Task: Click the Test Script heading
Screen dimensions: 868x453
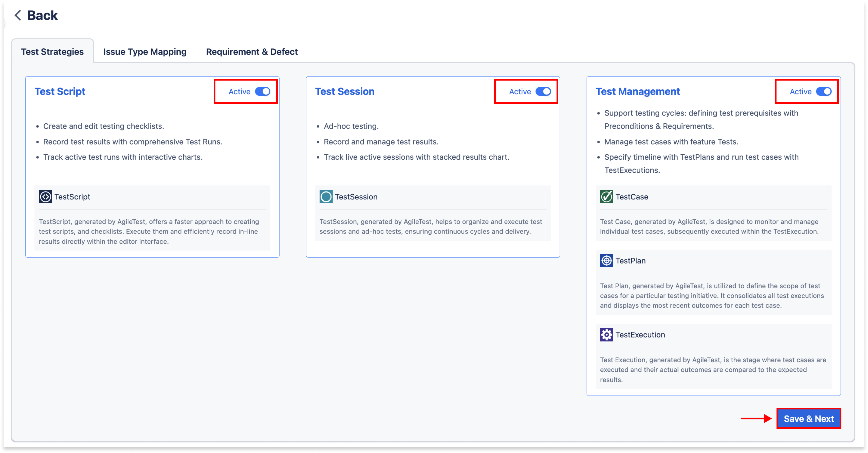Action: 60,91
